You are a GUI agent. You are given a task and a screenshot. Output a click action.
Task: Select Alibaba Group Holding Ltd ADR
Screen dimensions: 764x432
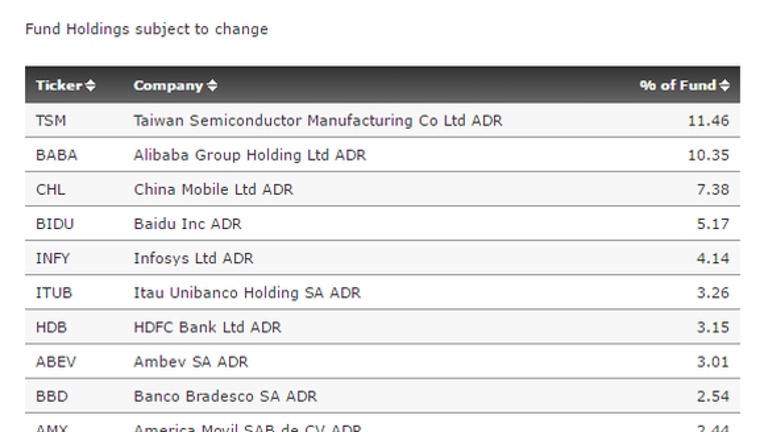(x=249, y=155)
